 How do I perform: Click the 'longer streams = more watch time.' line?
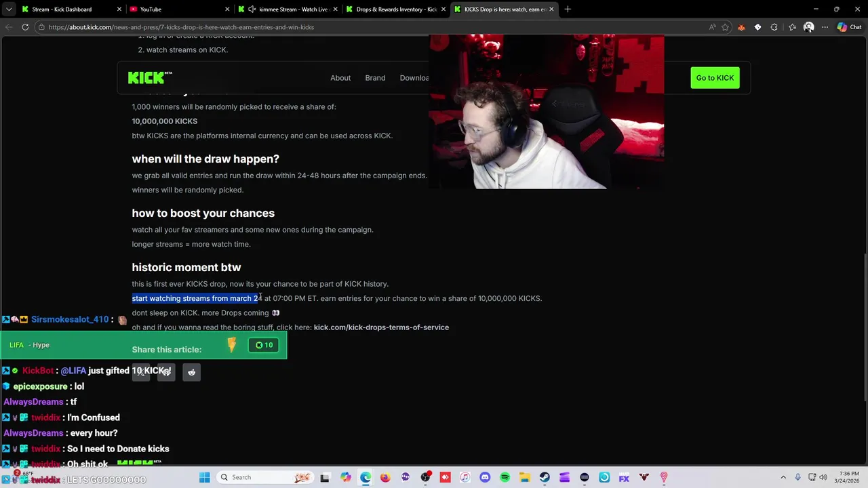[x=191, y=244]
